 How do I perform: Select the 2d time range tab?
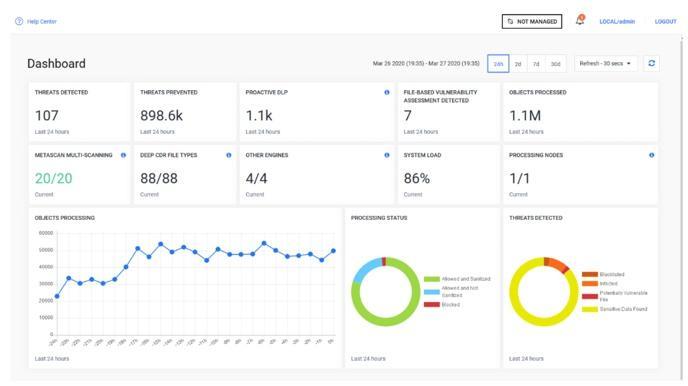518,64
